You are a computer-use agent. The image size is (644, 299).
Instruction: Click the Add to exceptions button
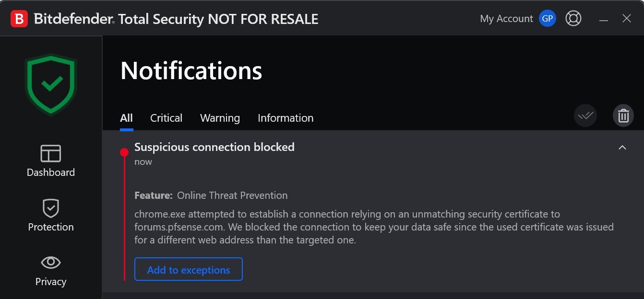tap(188, 270)
